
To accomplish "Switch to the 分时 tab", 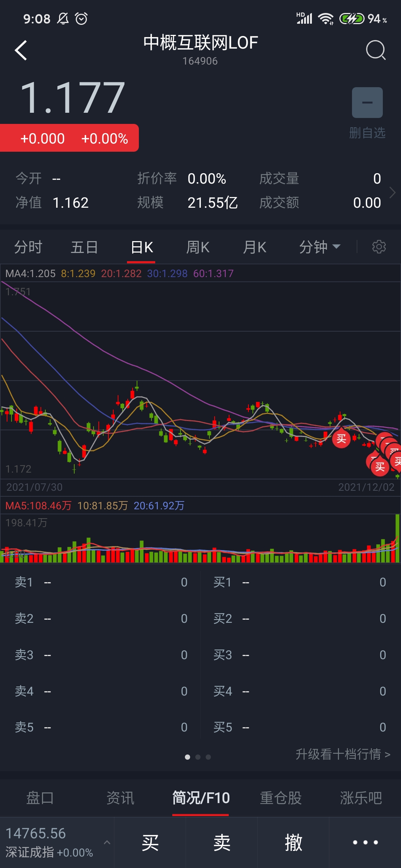I will click(x=28, y=247).
